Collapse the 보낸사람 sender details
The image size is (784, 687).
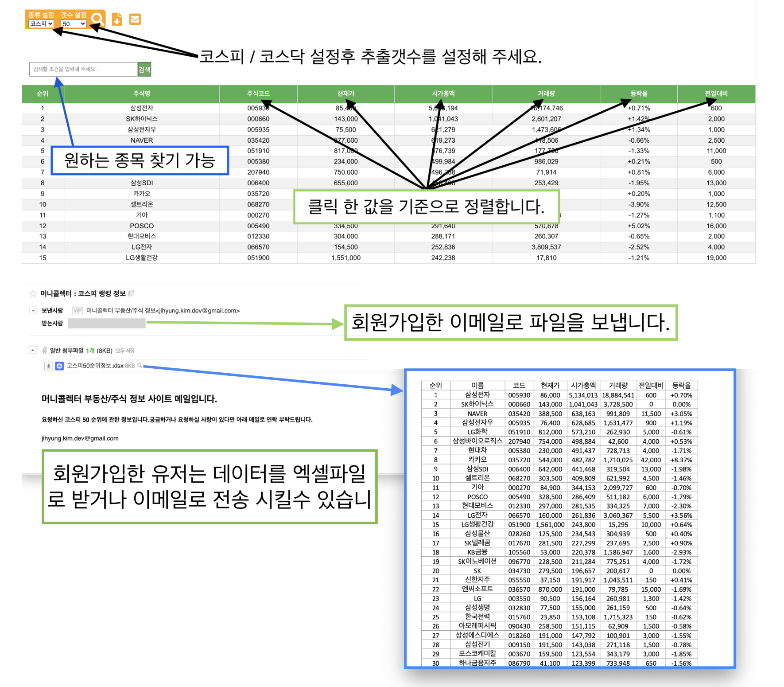[x=33, y=310]
